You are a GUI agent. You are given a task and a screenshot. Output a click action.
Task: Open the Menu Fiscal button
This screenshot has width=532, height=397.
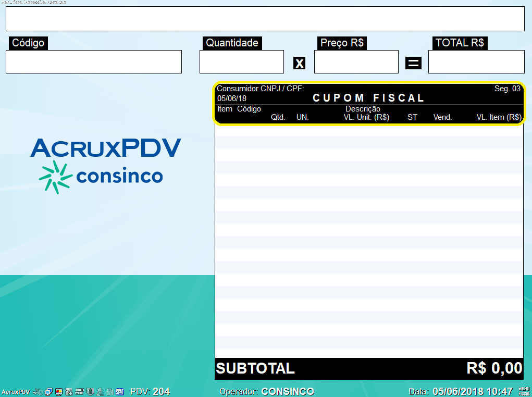point(524,391)
